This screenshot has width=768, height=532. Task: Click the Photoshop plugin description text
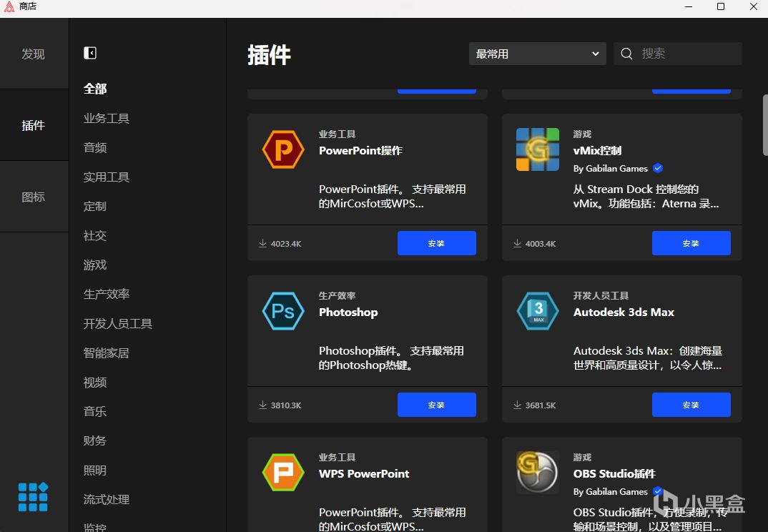click(x=391, y=358)
